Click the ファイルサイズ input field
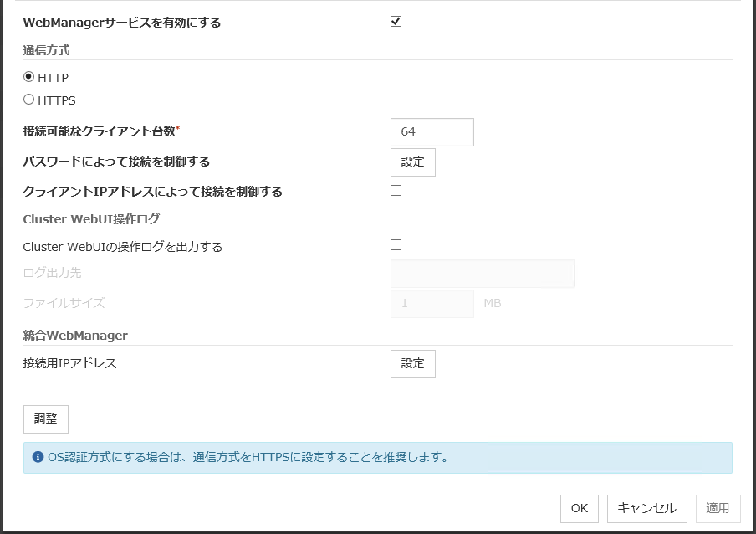Screen dimensions: 756x534 click(432, 304)
